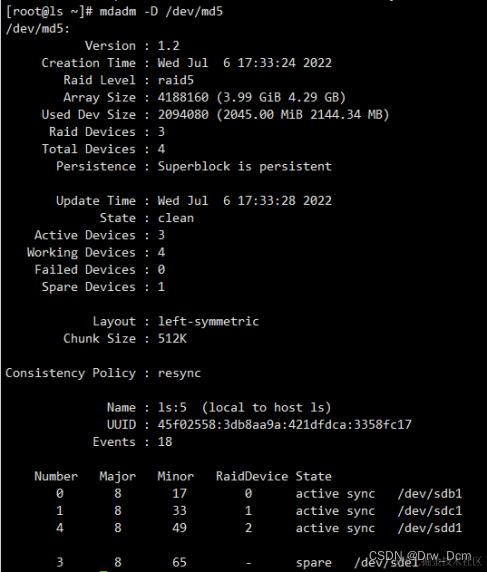Click the Array Size value 4188160
The image size is (487, 572).
pos(183,97)
